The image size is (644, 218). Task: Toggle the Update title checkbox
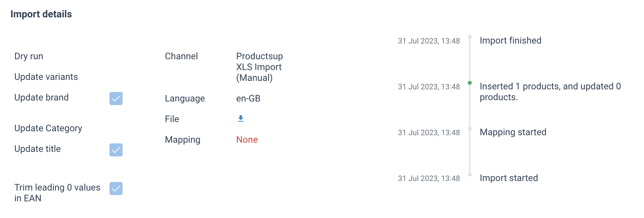pos(116,150)
